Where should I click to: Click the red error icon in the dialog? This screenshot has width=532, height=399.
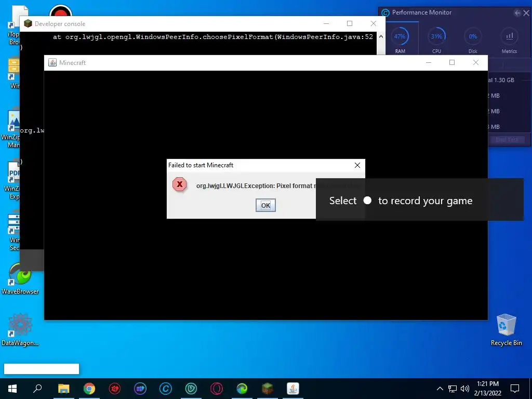(x=179, y=184)
